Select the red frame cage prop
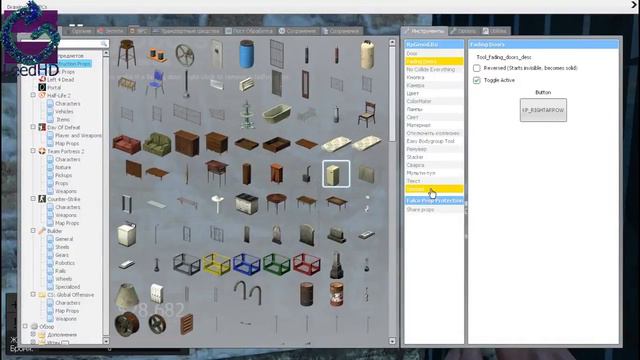 (307, 264)
